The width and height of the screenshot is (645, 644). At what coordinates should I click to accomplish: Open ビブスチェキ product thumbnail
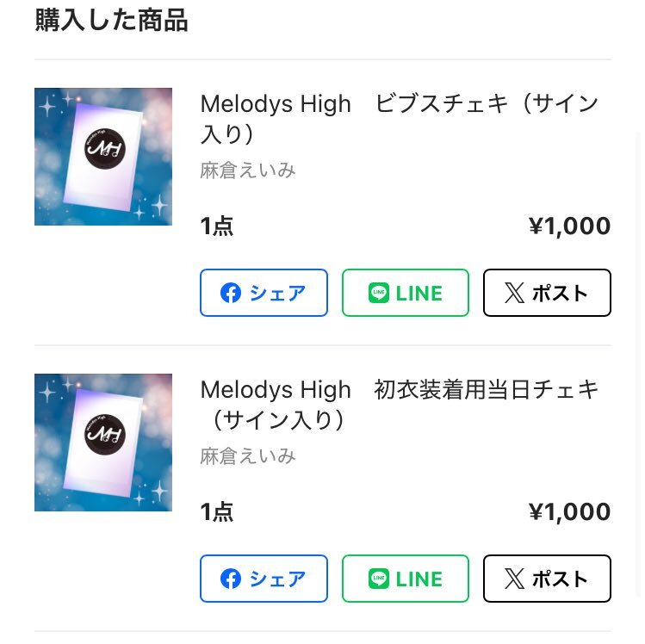coord(103,157)
